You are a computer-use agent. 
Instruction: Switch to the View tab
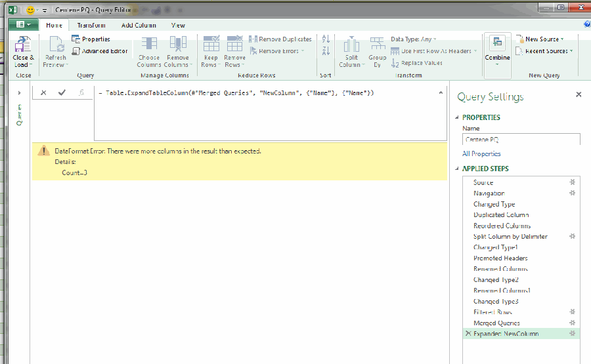coord(178,25)
